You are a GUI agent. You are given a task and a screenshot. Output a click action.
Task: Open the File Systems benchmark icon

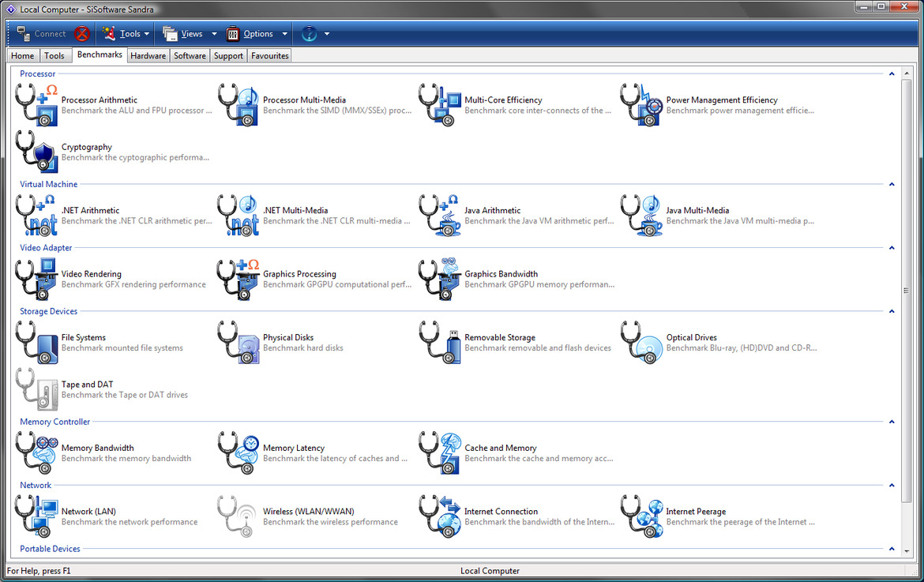coord(36,342)
